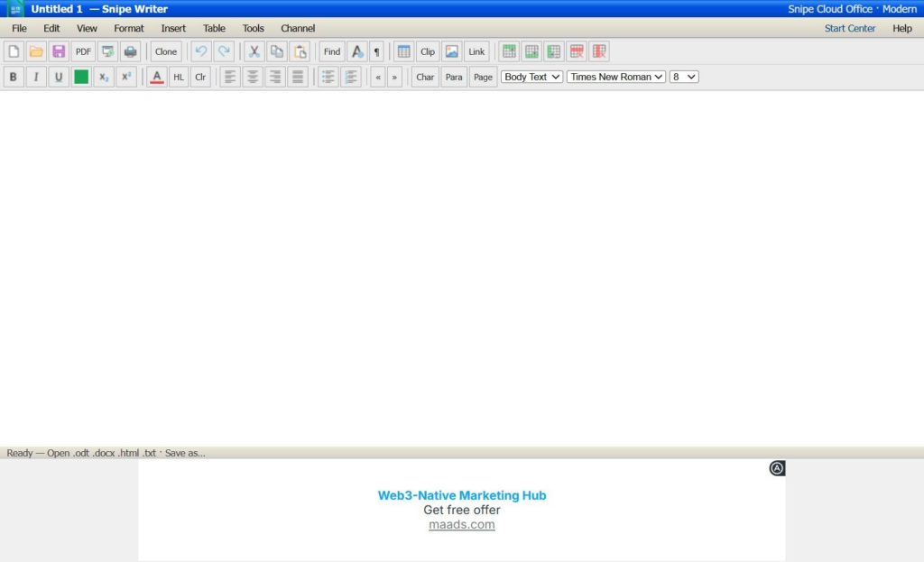Insert a hyperlink with the Link button
924x562 pixels.
coord(476,51)
